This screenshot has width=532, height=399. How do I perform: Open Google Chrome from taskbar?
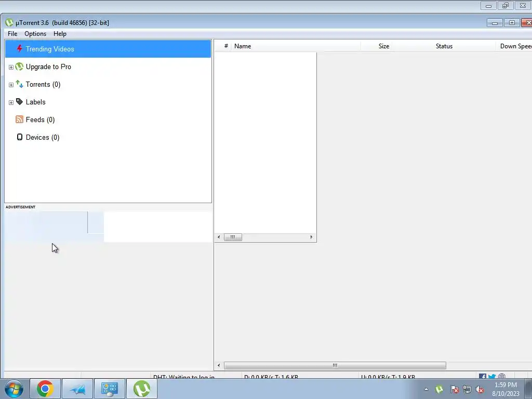(x=45, y=389)
